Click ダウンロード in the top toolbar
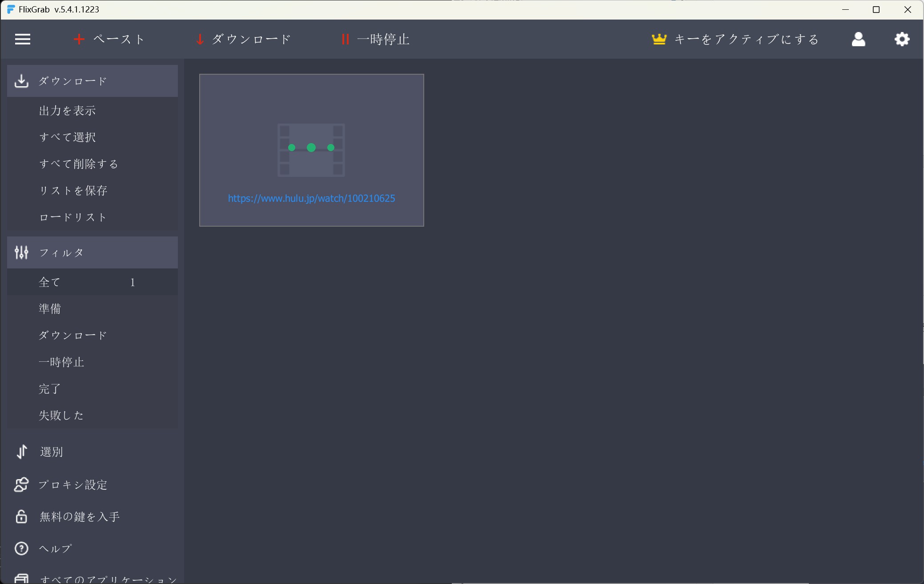 (251, 39)
